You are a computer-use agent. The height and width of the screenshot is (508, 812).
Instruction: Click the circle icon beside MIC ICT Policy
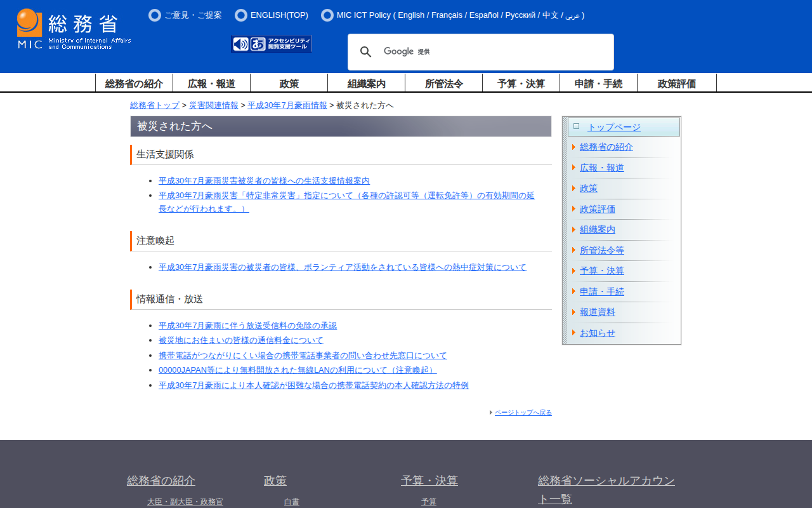point(327,15)
